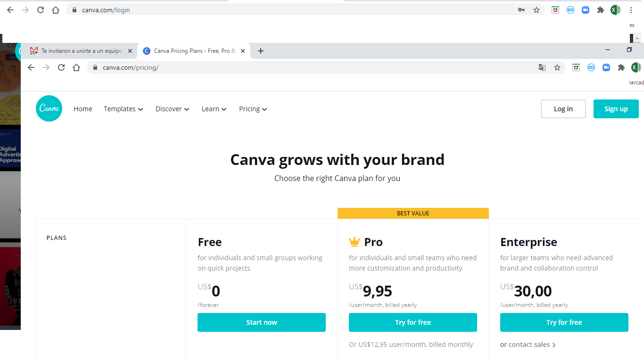644x362 pixels.
Task: Click the home icon in the pricing window
Action: [x=76, y=67]
